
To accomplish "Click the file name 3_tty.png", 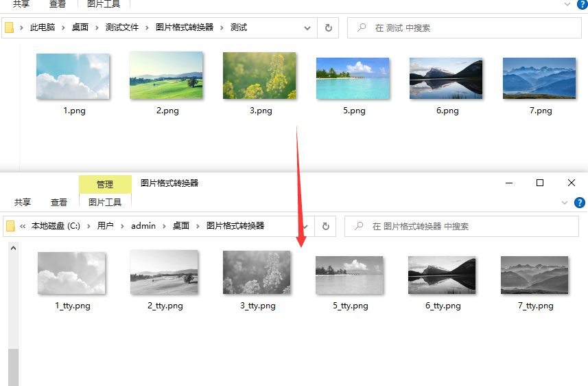I will click(258, 306).
